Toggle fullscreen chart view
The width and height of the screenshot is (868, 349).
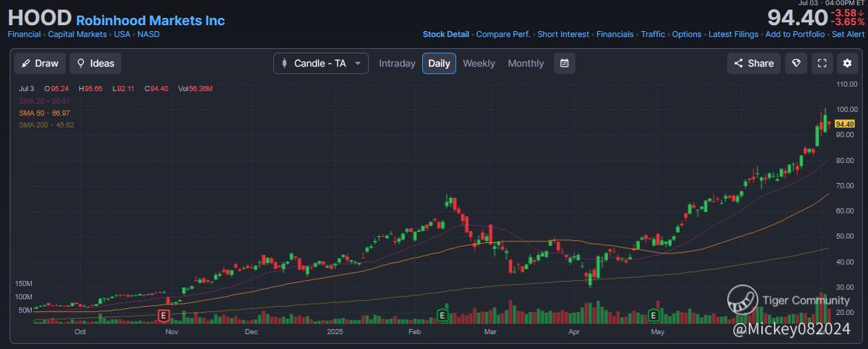coord(822,63)
